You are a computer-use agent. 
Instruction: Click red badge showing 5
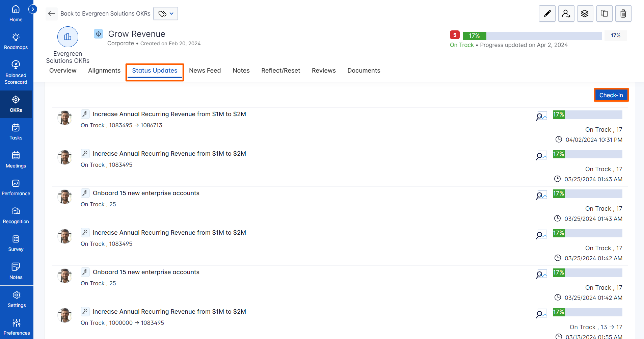click(455, 35)
